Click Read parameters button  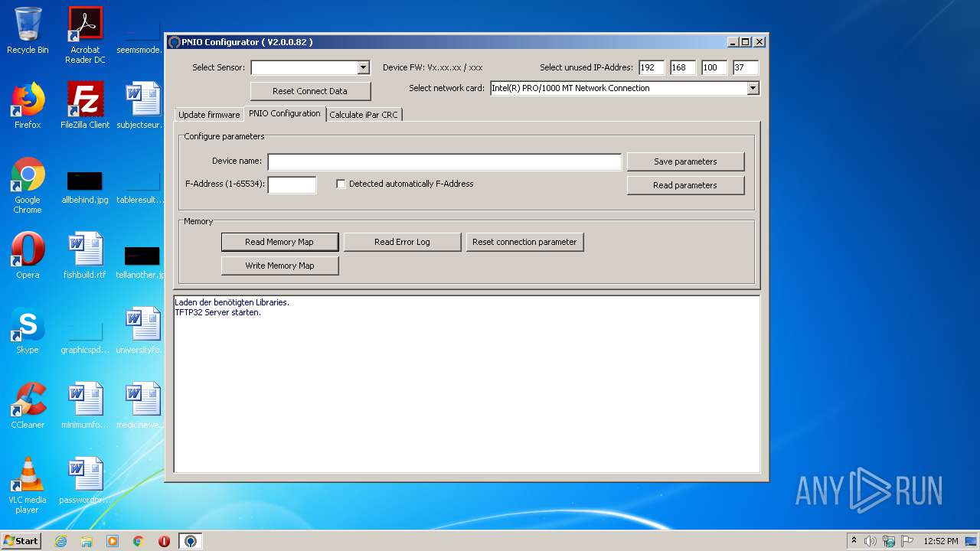685,185
